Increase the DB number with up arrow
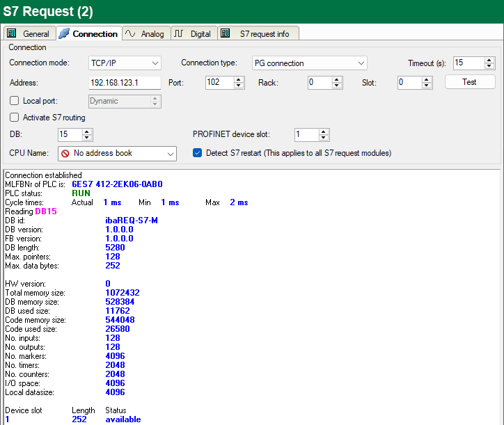 [x=87, y=131]
